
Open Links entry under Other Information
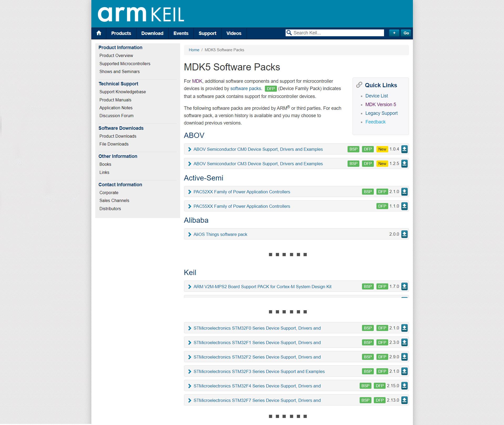[x=104, y=172]
